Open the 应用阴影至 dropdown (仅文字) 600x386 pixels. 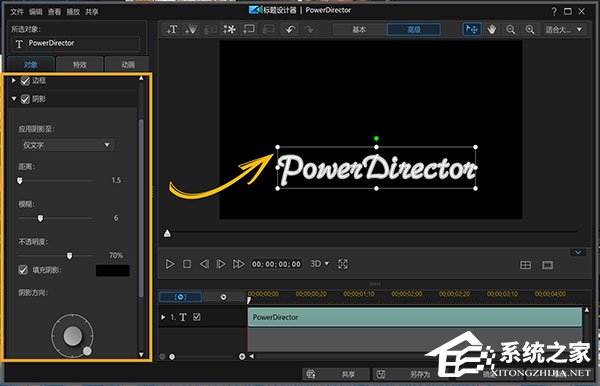(x=67, y=145)
